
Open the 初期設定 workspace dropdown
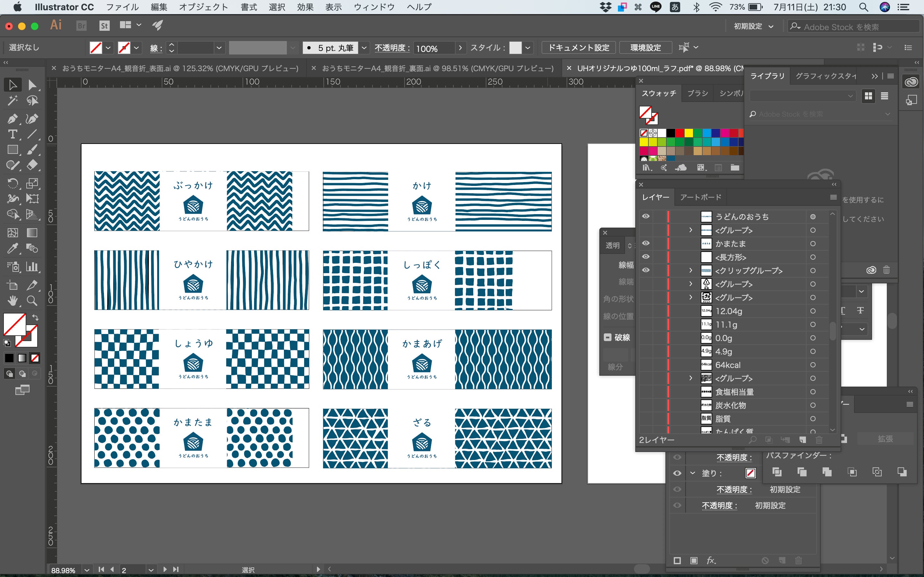[x=753, y=26]
